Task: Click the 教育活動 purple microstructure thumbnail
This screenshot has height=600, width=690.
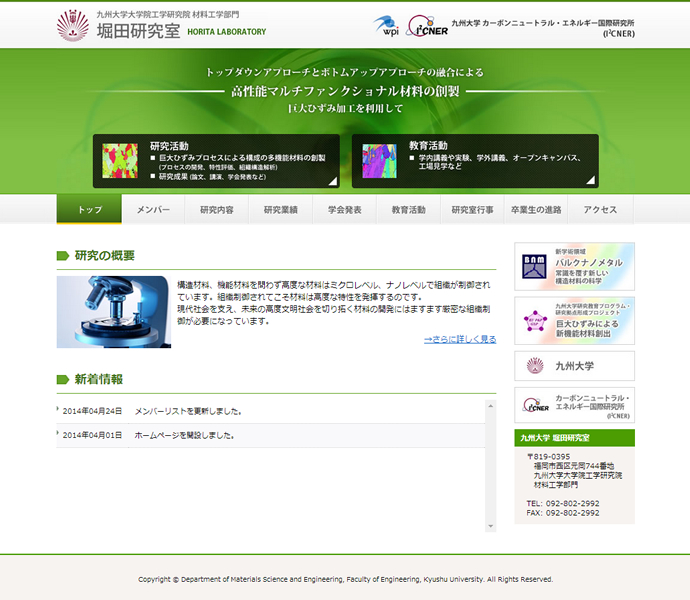Action: coord(379,161)
